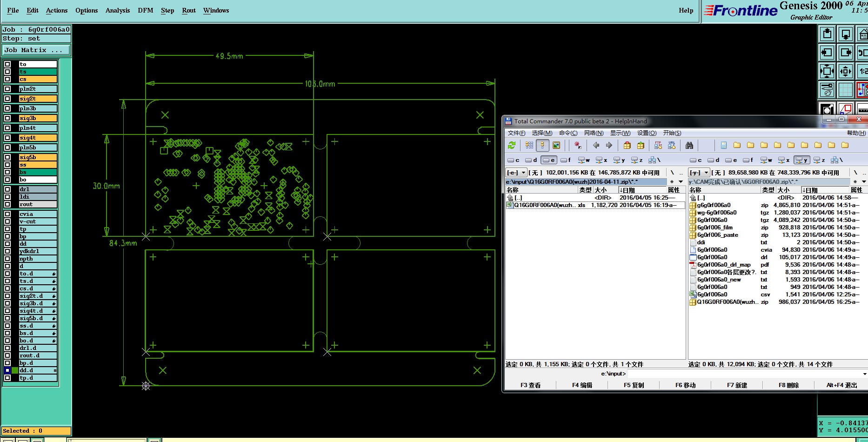Screen dimensions: 868x442
Task: Toggle the grid display icon
Action: (x=846, y=90)
